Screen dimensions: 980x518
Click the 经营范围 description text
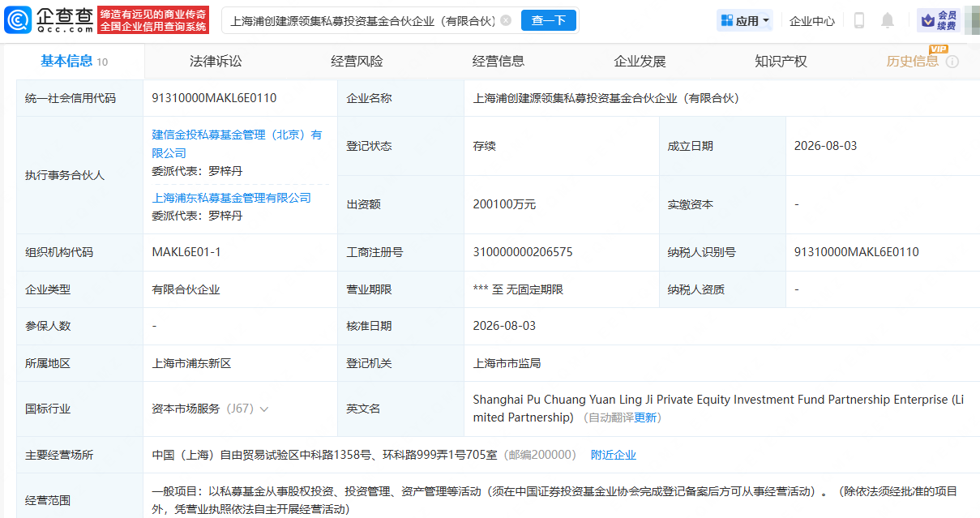click(554, 500)
